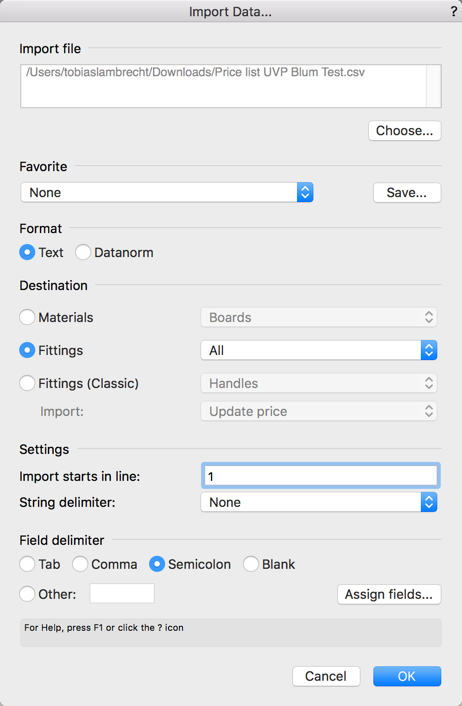Click the Choose... file button
This screenshot has height=706, width=462.
(404, 131)
